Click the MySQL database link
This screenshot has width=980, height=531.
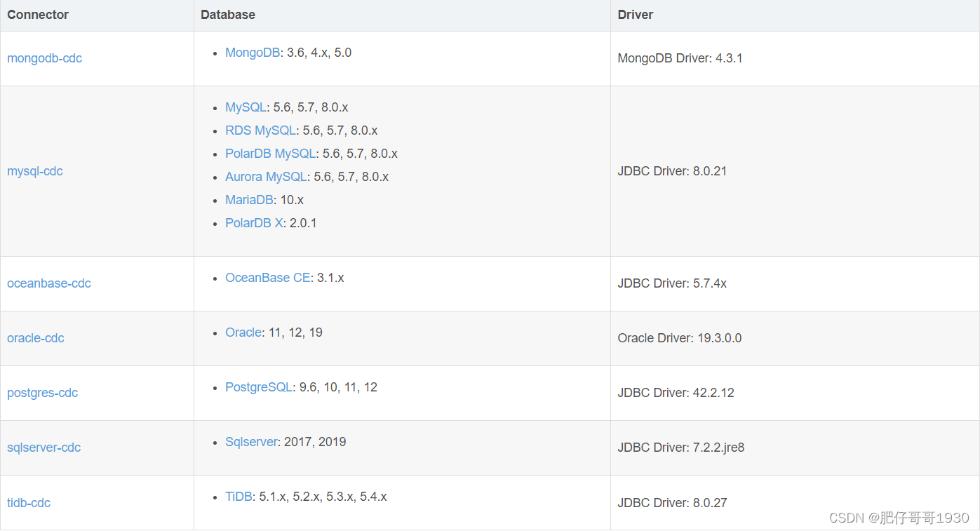click(x=246, y=107)
